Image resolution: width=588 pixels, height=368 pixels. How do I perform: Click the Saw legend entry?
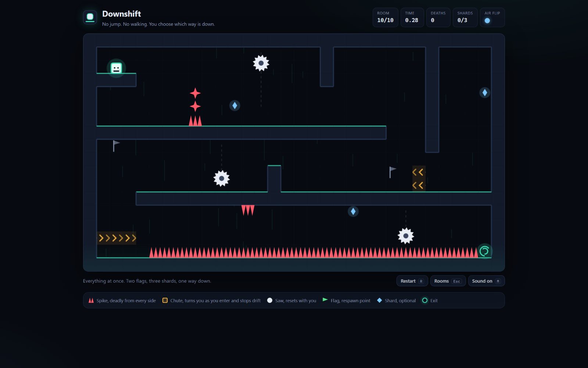[291, 301]
